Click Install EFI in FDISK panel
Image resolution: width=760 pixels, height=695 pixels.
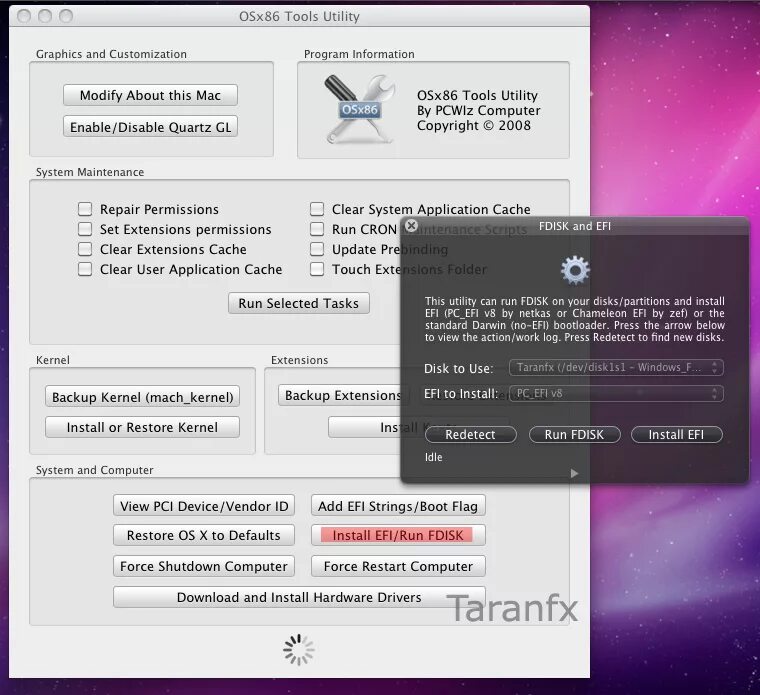coord(677,434)
